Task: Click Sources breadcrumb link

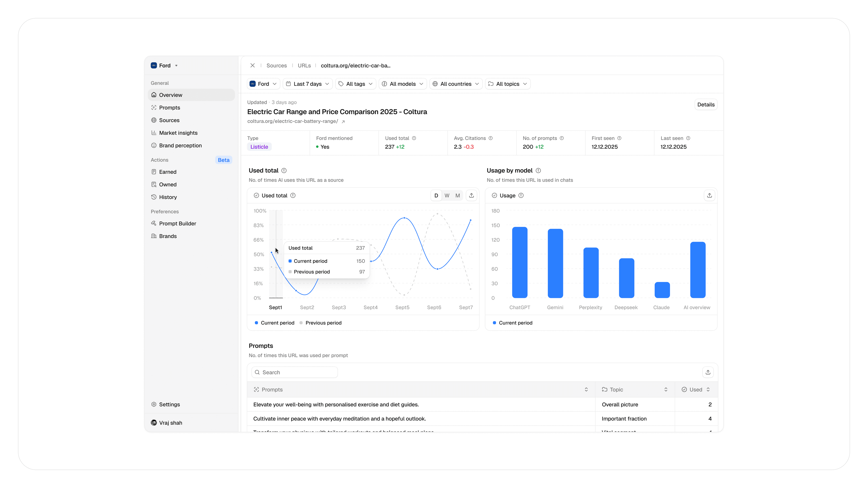Action: (276, 65)
